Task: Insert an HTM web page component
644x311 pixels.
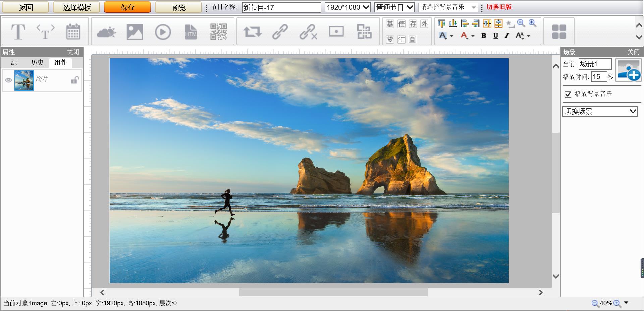Action: (x=191, y=32)
